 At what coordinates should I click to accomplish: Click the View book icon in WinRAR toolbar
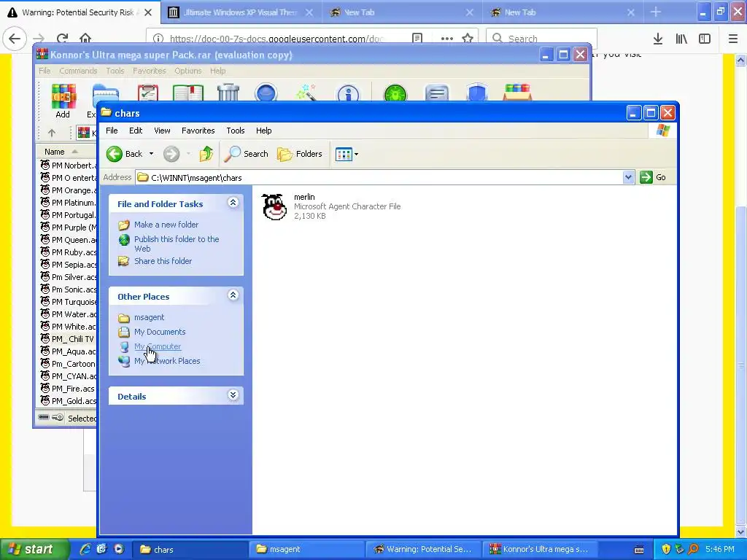pyautogui.click(x=188, y=93)
